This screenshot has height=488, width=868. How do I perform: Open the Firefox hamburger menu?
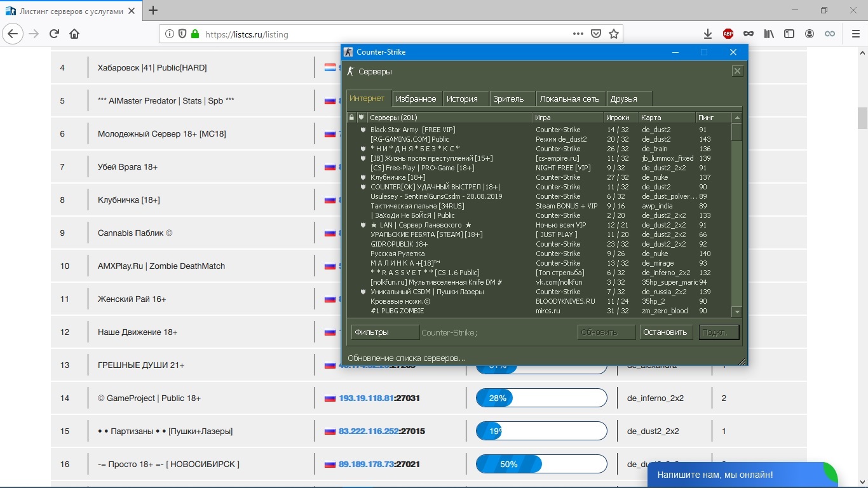pyautogui.click(x=855, y=34)
